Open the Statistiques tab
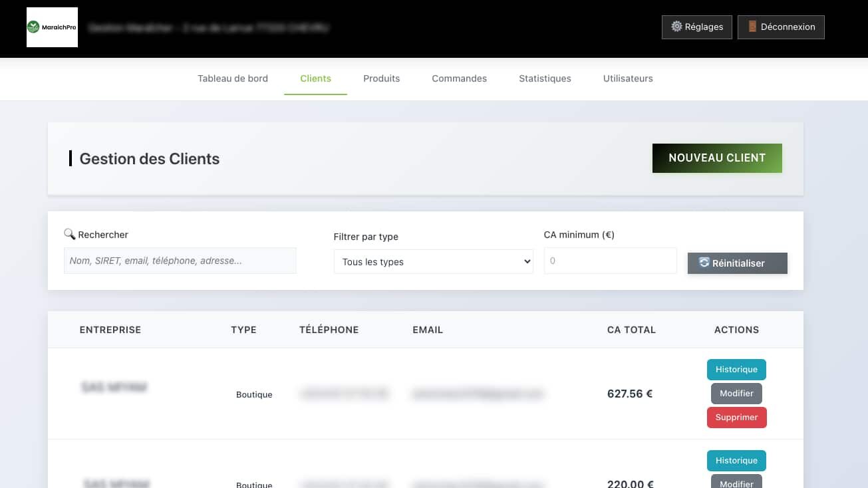Viewport: 868px width, 488px height. point(545,78)
